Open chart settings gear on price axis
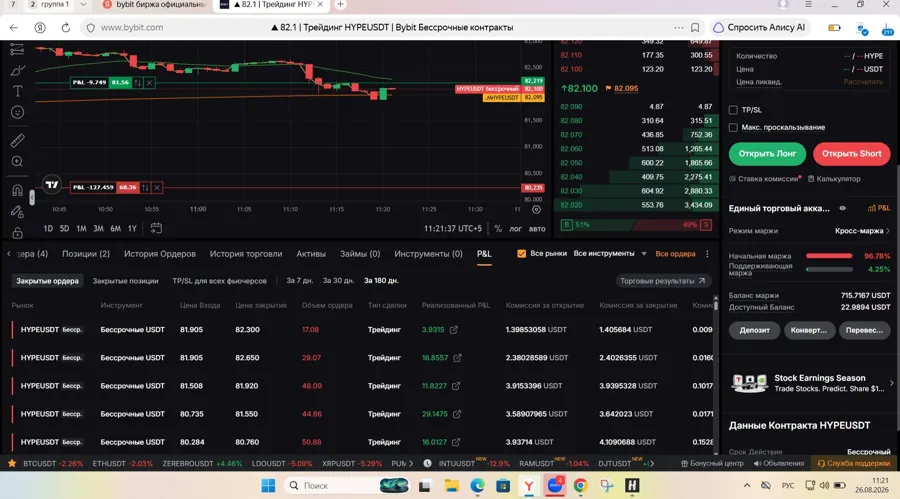Screen dimensions: 900x499 click(x=536, y=210)
